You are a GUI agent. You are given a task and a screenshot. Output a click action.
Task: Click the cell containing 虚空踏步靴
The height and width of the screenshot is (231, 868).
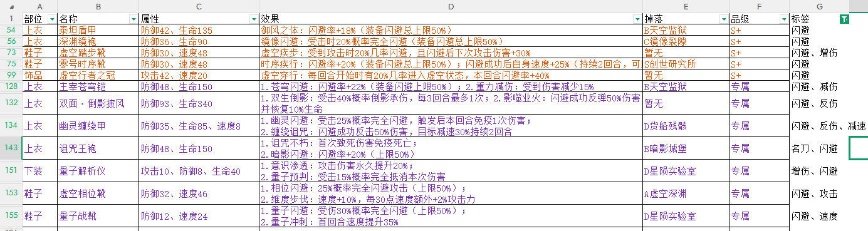98,53
